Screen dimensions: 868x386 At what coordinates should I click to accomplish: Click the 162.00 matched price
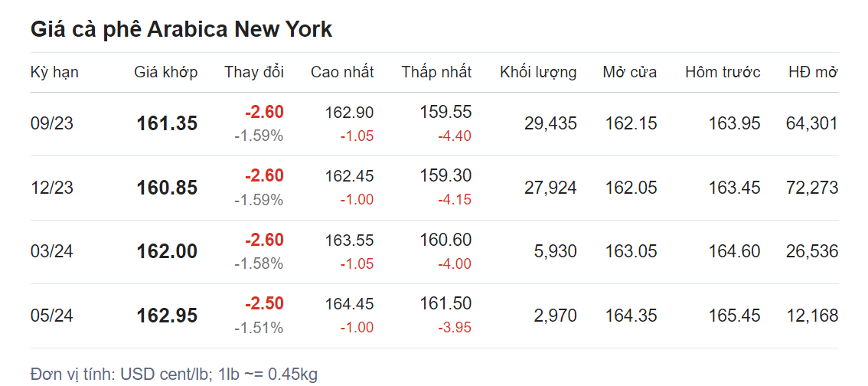click(x=167, y=251)
